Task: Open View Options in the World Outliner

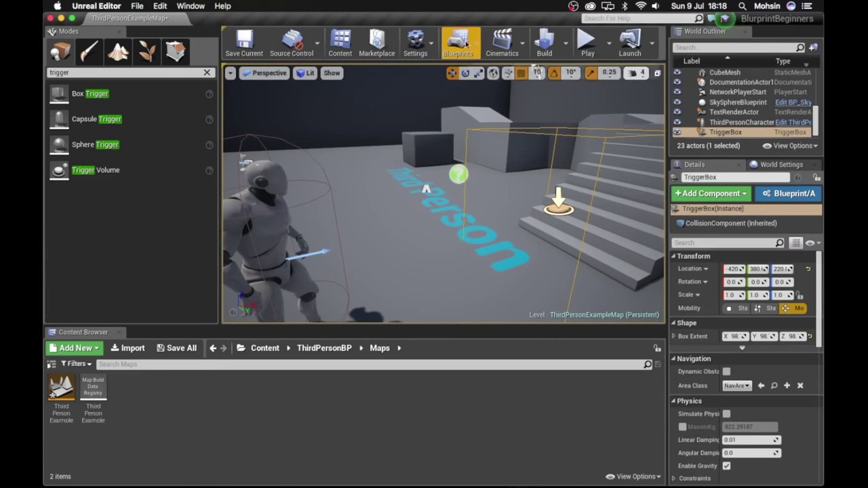Action: 793,145
